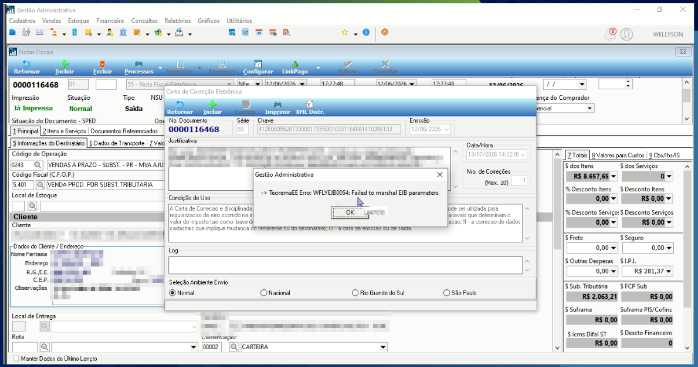Open Configurar in the Notas Fiscais toolbar

pyautogui.click(x=258, y=67)
